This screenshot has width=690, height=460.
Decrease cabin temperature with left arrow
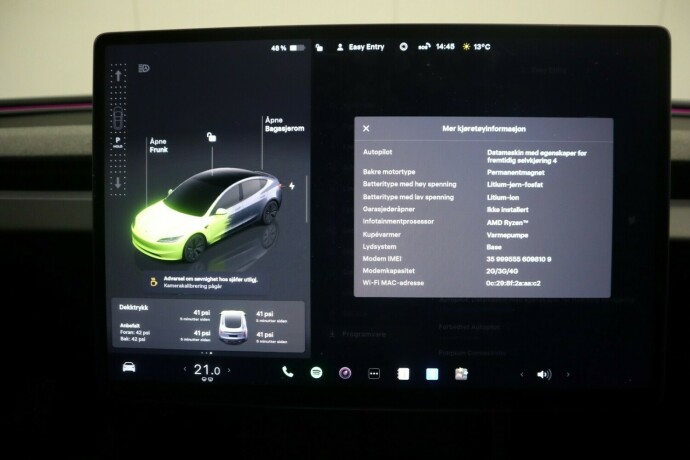tap(185, 369)
